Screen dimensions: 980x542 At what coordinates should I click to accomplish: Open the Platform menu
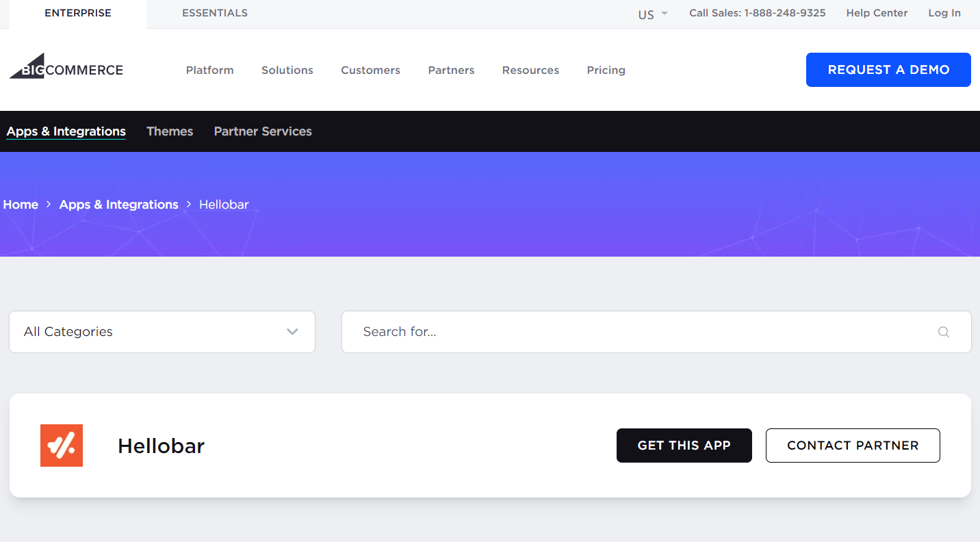point(209,70)
